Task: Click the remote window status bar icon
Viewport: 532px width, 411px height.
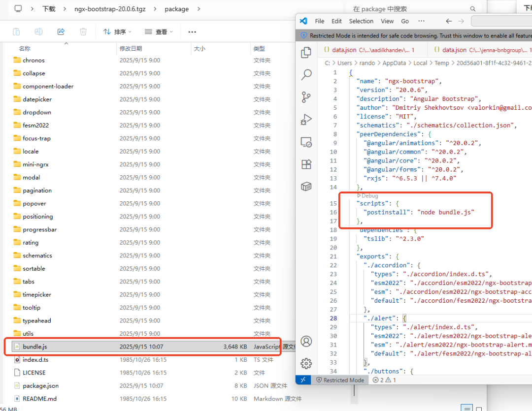Action: click(x=303, y=380)
